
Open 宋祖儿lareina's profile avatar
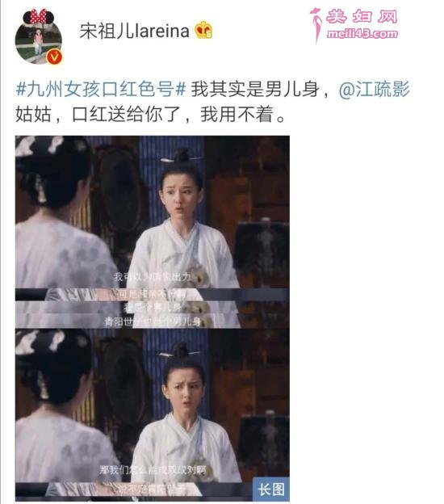pyautogui.click(x=39, y=37)
